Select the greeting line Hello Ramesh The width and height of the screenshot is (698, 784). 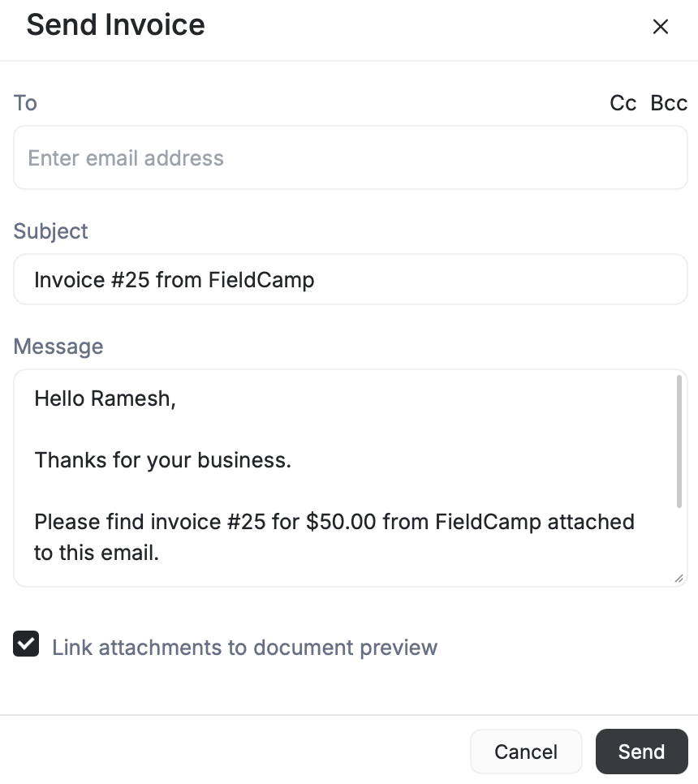(104, 398)
